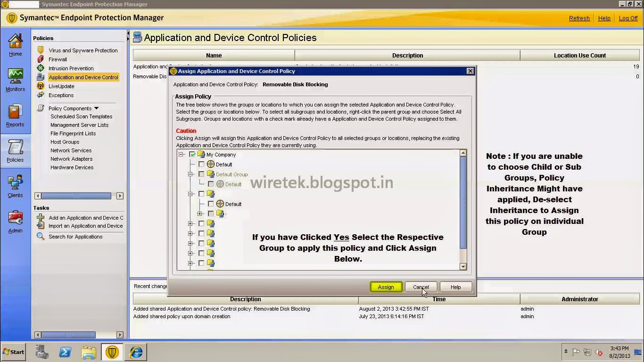Click the Help link in header
The image size is (644, 362).
pyautogui.click(x=604, y=18)
